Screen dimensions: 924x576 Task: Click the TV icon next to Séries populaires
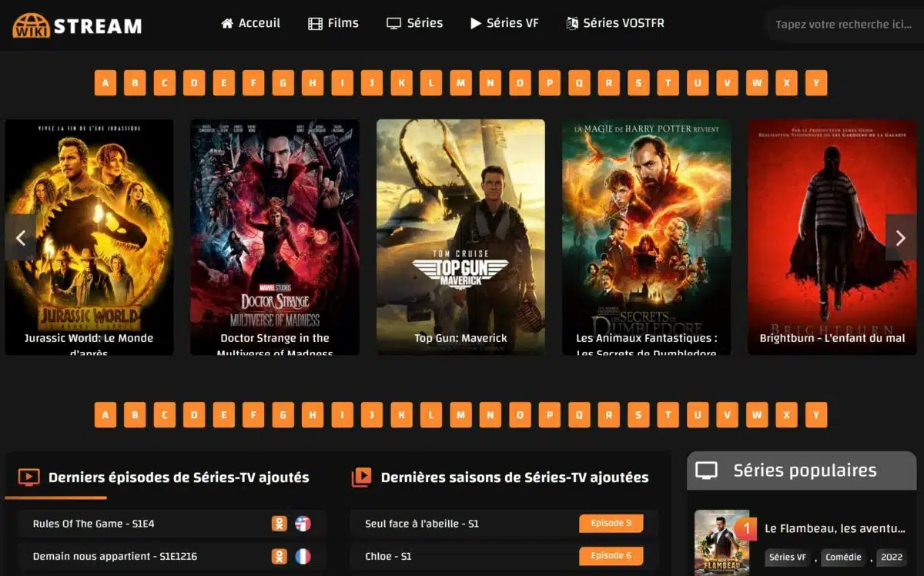pyautogui.click(x=706, y=471)
